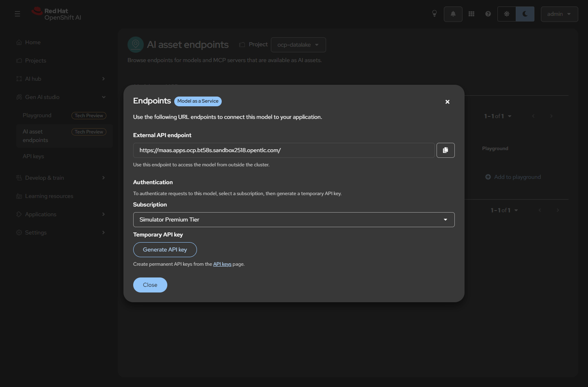
Task: Click the blue Close button
Action: (150, 285)
